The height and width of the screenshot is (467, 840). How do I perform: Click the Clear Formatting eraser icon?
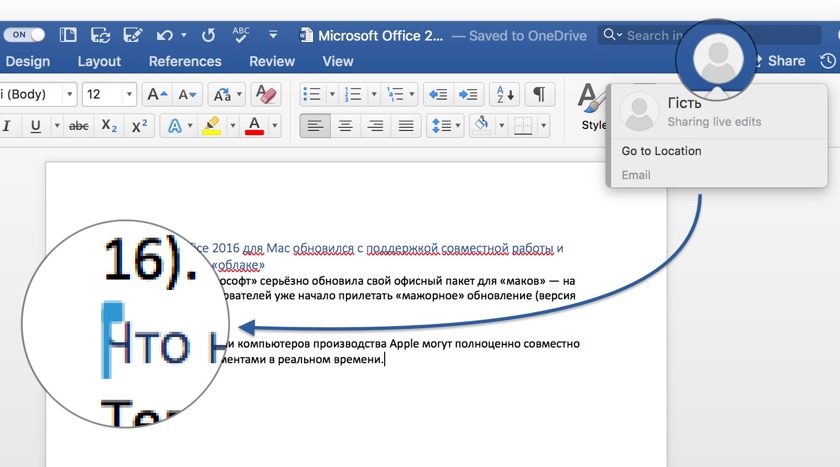[266, 95]
